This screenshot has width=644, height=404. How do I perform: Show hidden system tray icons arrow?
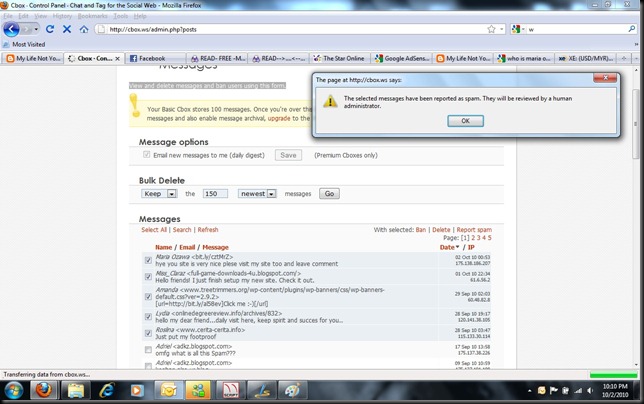(530, 391)
